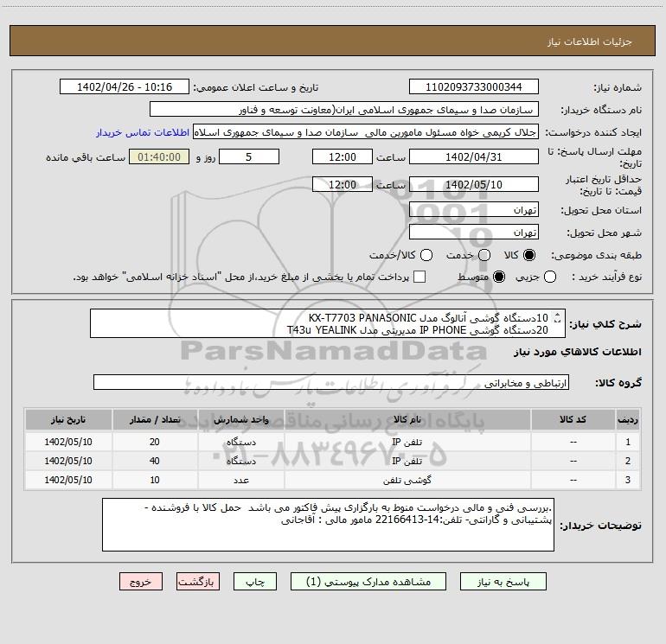Click the buyer notes text area

pyautogui.click(x=328, y=525)
